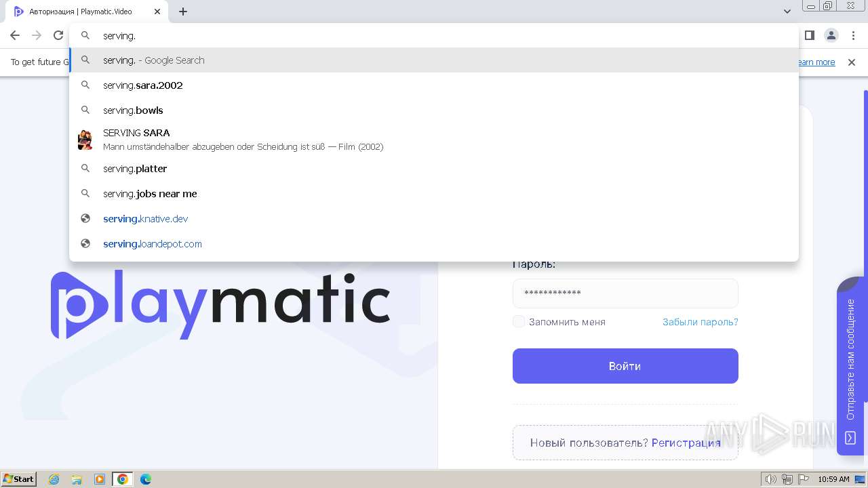Viewport: 868px width, 488px height.
Task: Toggle the side panel icon
Action: [x=809, y=35]
